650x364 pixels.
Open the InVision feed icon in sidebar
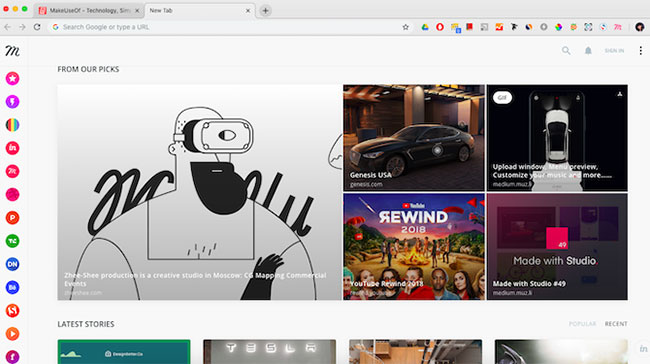12,148
